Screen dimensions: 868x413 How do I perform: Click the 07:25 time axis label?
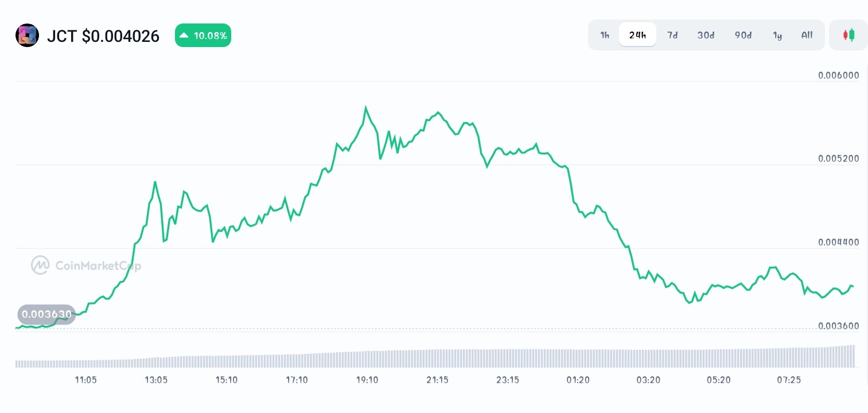[x=789, y=380]
